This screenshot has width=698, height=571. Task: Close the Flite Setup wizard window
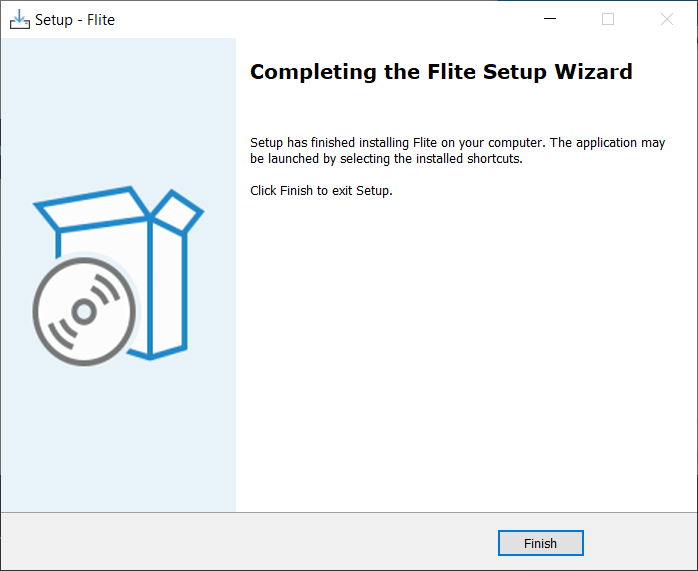[666, 19]
